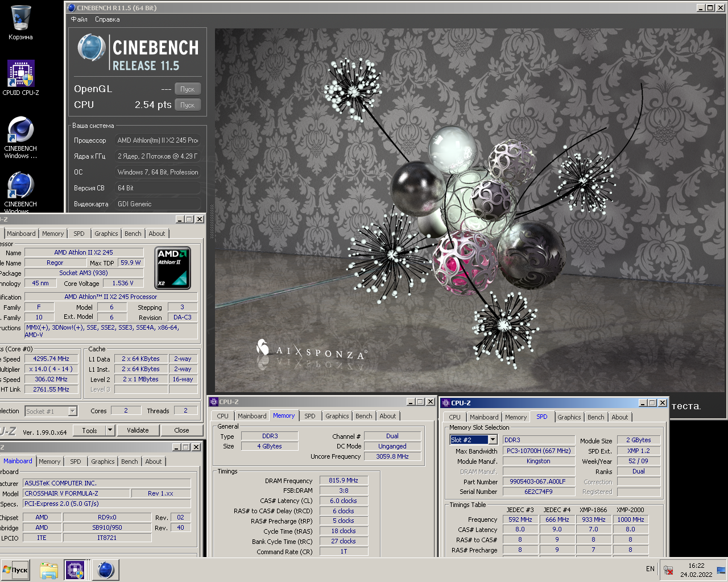Click the Validate button
Image resolution: width=728 pixels, height=582 pixels.
[x=138, y=430]
